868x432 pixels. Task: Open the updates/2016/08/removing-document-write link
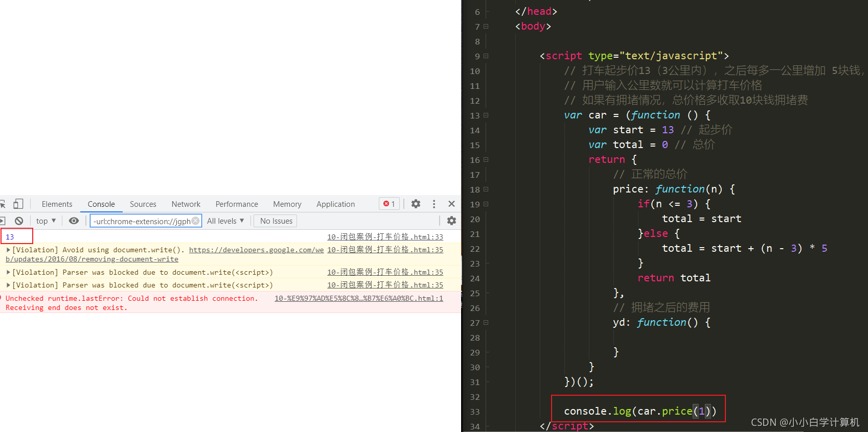point(92,259)
